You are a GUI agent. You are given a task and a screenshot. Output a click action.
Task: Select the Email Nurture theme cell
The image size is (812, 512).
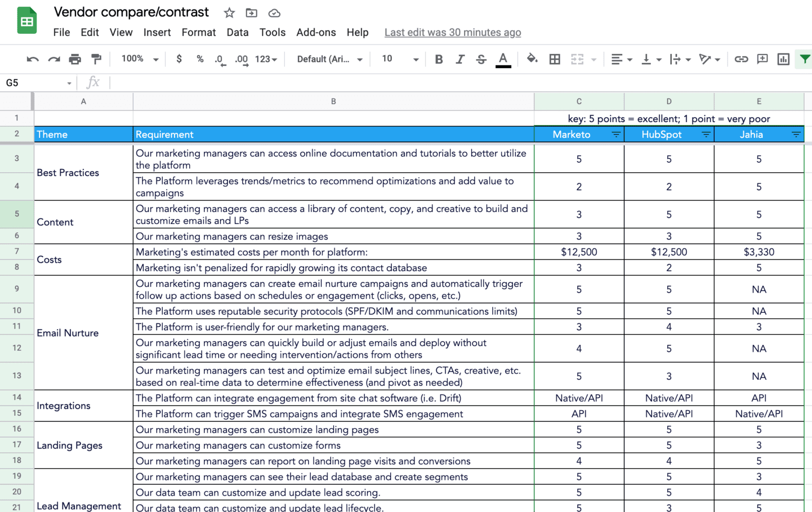click(84, 333)
